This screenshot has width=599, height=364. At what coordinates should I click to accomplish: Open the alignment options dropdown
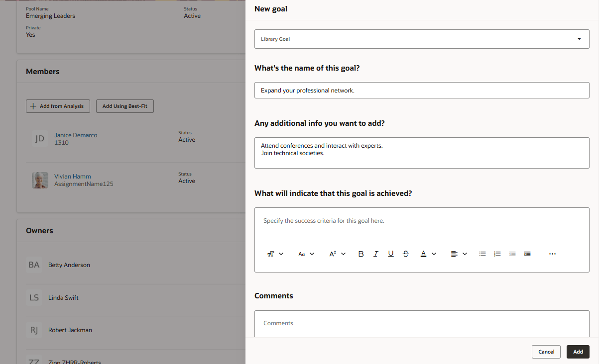pyautogui.click(x=464, y=254)
